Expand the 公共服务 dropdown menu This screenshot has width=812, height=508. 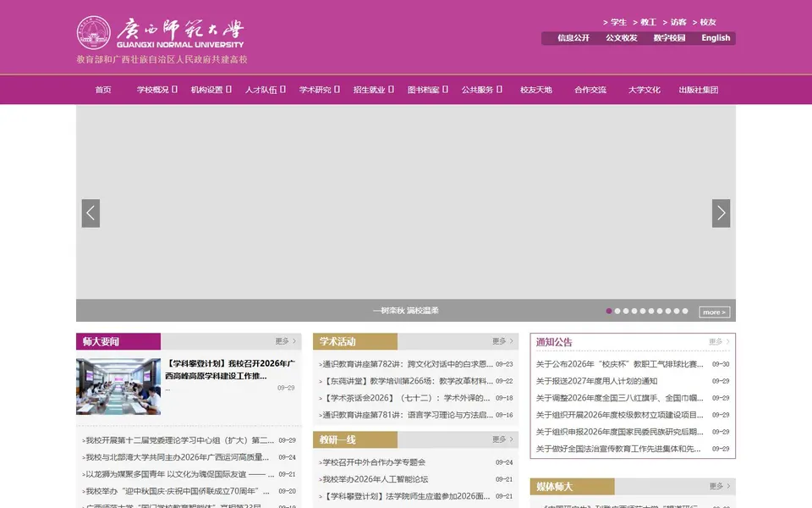coord(481,90)
